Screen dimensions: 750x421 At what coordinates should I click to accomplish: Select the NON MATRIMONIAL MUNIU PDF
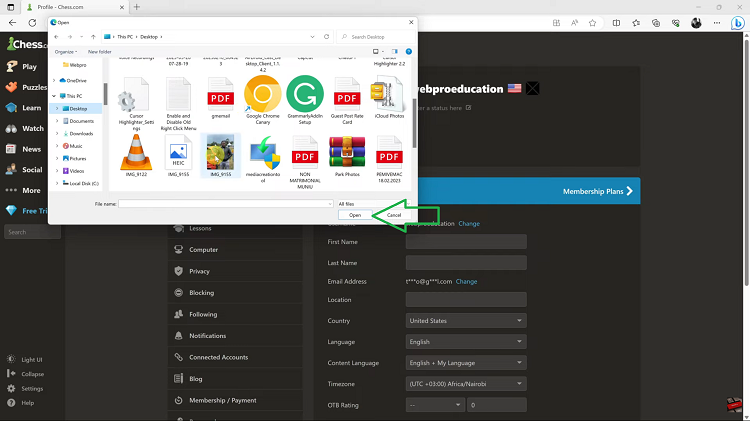[x=305, y=161]
